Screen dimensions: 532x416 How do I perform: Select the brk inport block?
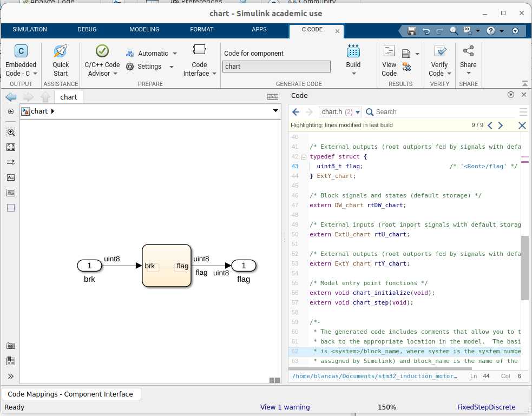point(90,266)
